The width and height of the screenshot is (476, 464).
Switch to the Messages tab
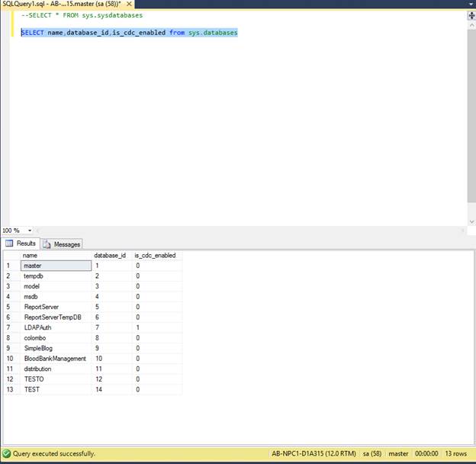62,244
